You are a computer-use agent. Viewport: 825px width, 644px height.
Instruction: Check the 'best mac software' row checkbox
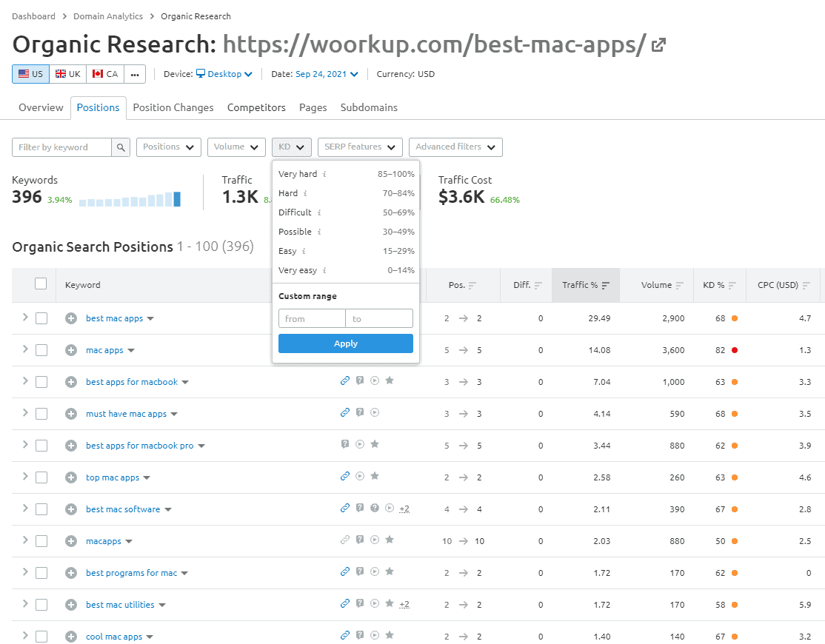41,509
